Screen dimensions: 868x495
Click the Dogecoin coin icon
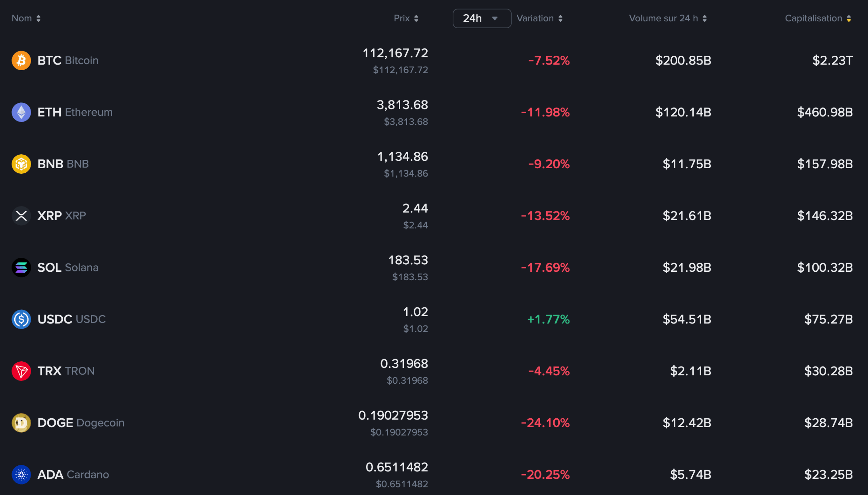(21, 423)
